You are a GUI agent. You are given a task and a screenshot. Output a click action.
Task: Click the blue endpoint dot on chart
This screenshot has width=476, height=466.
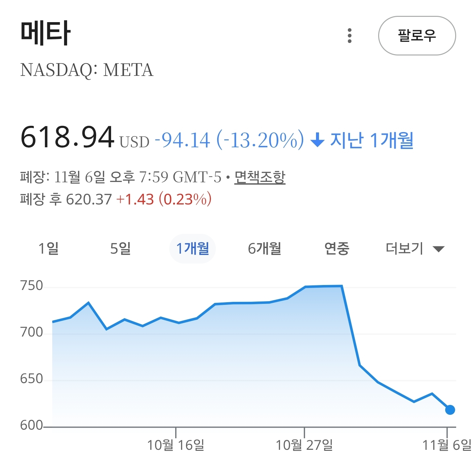tap(450, 410)
